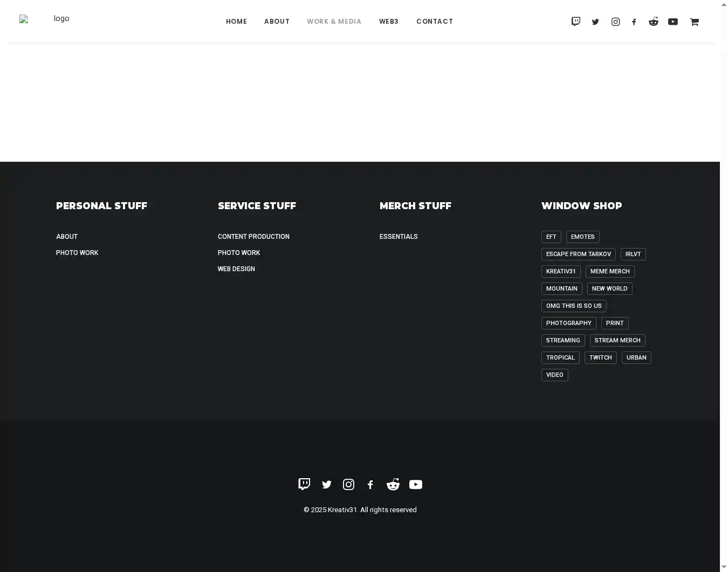
Task: Click the scrollbar down arrow
Action: click(724, 567)
